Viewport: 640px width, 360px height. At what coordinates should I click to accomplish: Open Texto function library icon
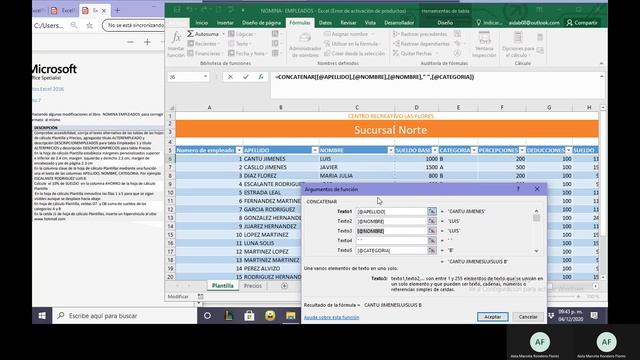pyautogui.click(x=231, y=43)
